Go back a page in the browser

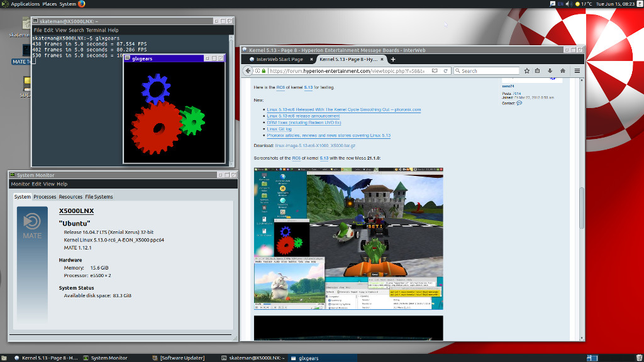(x=248, y=70)
